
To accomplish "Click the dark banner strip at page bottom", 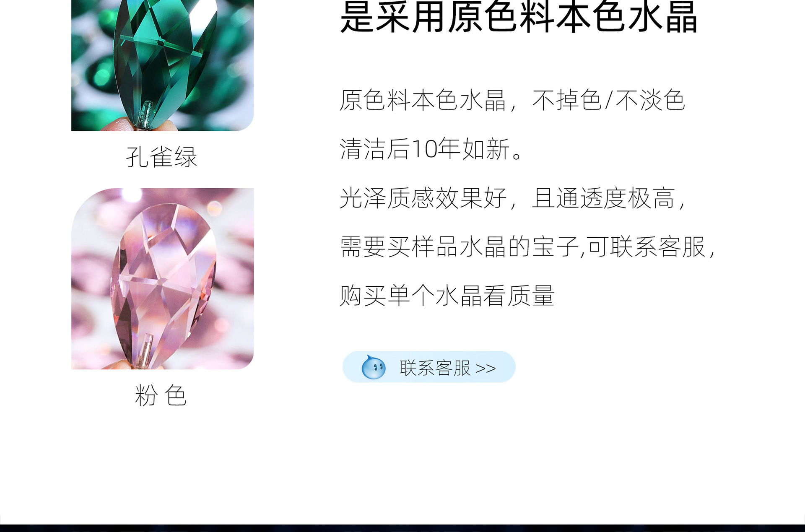I will point(402,528).
